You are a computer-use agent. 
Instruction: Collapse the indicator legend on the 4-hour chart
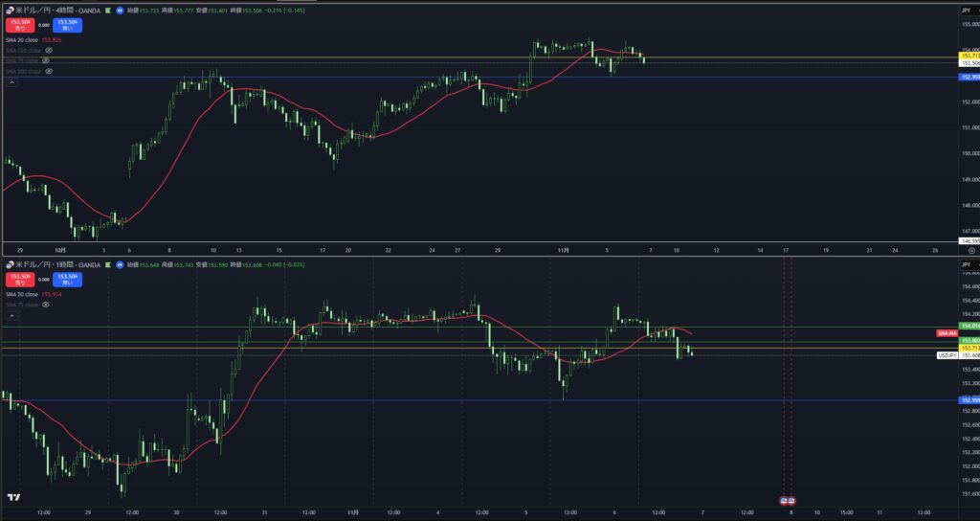11,83
